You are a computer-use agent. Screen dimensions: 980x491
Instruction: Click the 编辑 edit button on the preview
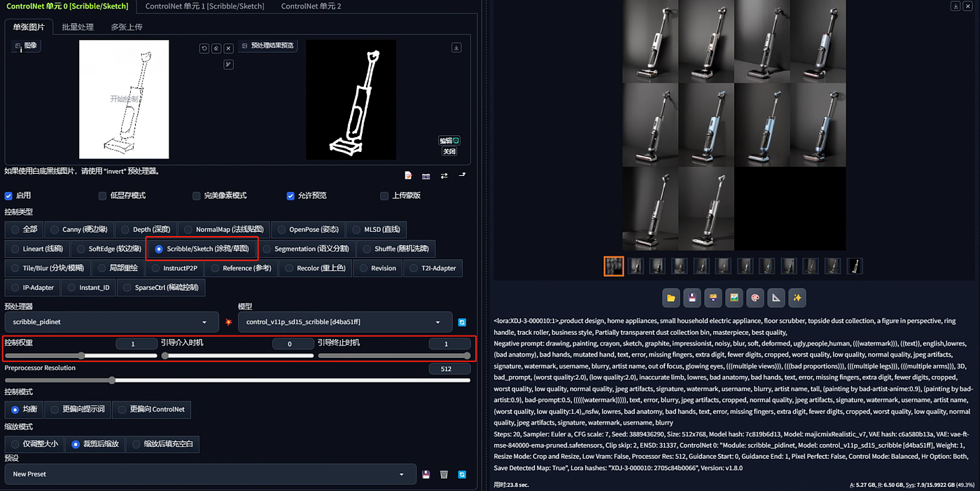pos(449,141)
